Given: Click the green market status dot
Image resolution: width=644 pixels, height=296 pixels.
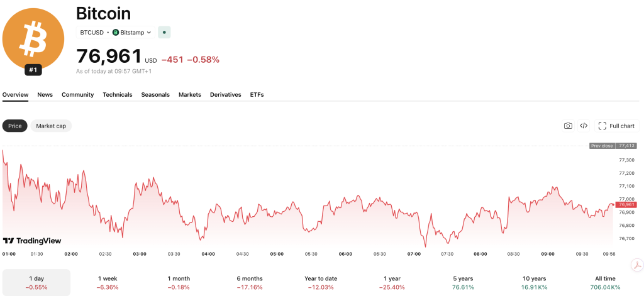Looking at the screenshot, I should click(164, 32).
